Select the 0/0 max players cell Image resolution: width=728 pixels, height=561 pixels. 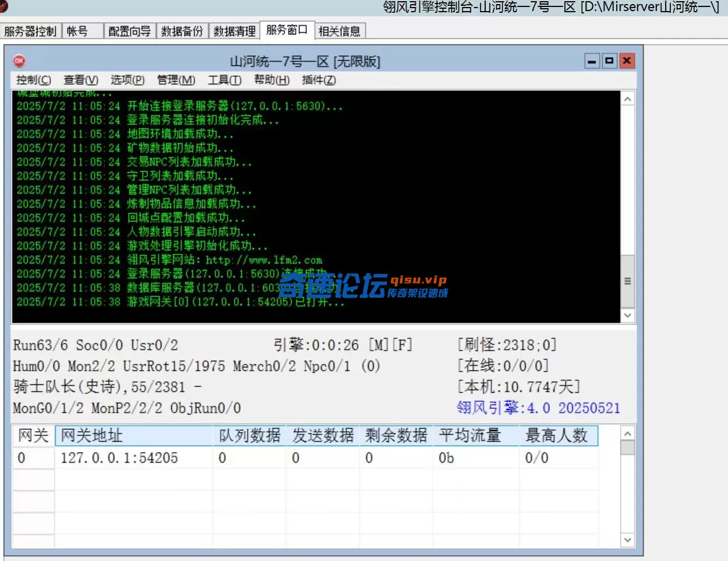tap(559, 458)
